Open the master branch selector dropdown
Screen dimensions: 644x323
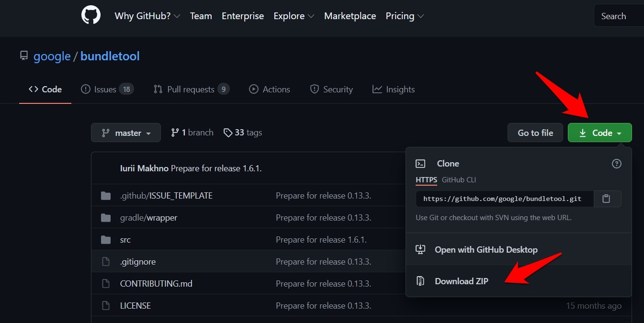point(126,133)
